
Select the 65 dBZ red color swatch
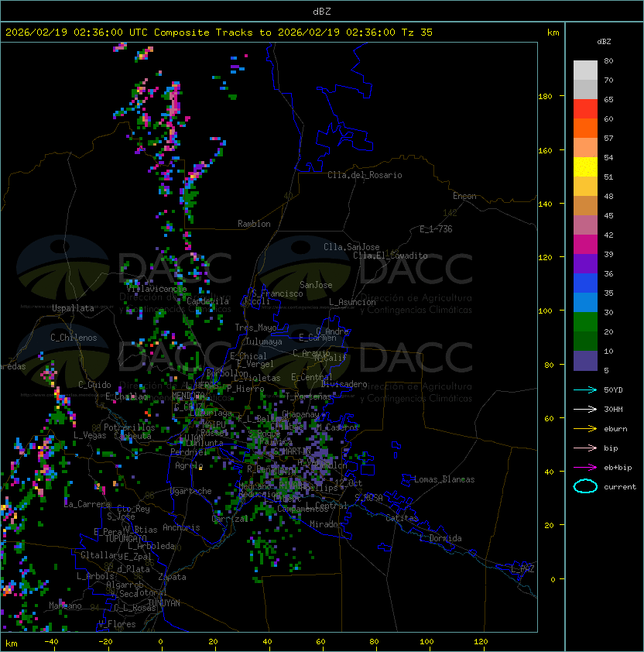click(585, 108)
